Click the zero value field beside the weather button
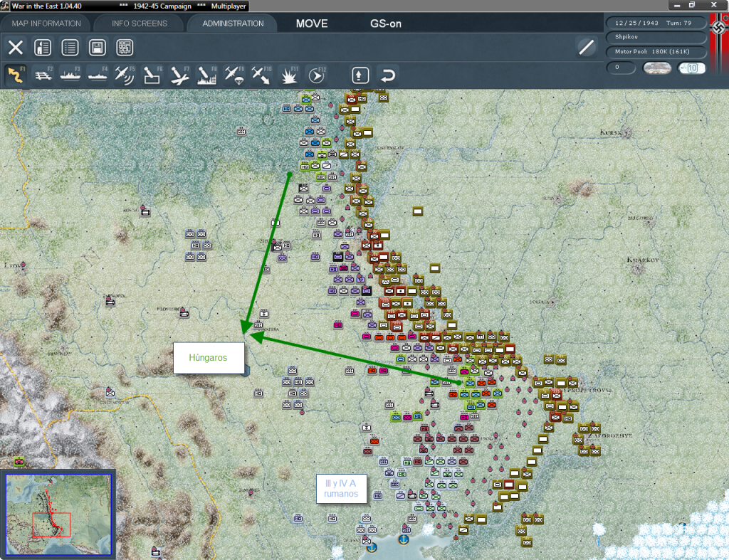Viewport: 729px width, 560px height. click(621, 68)
